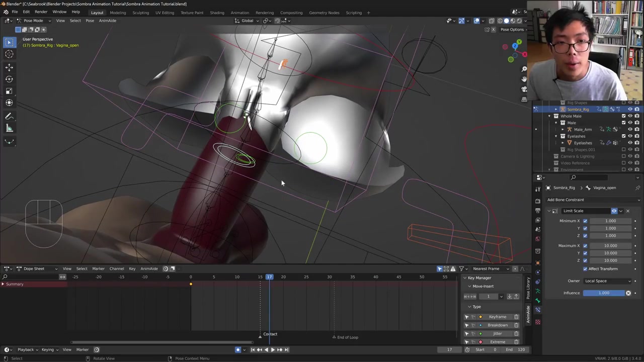The width and height of the screenshot is (644, 362).
Task: Switch to the Sculpting workspace tab
Action: click(x=140, y=13)
